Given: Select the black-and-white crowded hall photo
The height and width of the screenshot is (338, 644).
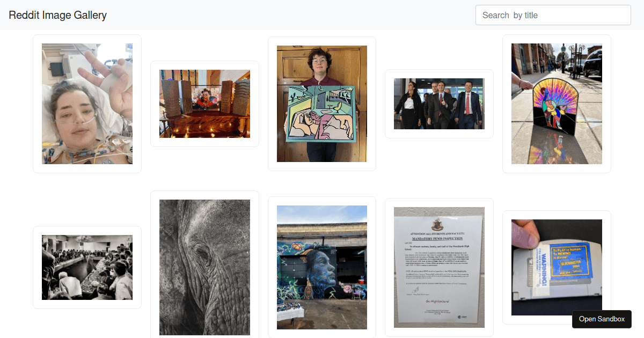Looking at the screenshot, I should pyautogui.click(x=87, y=267).
